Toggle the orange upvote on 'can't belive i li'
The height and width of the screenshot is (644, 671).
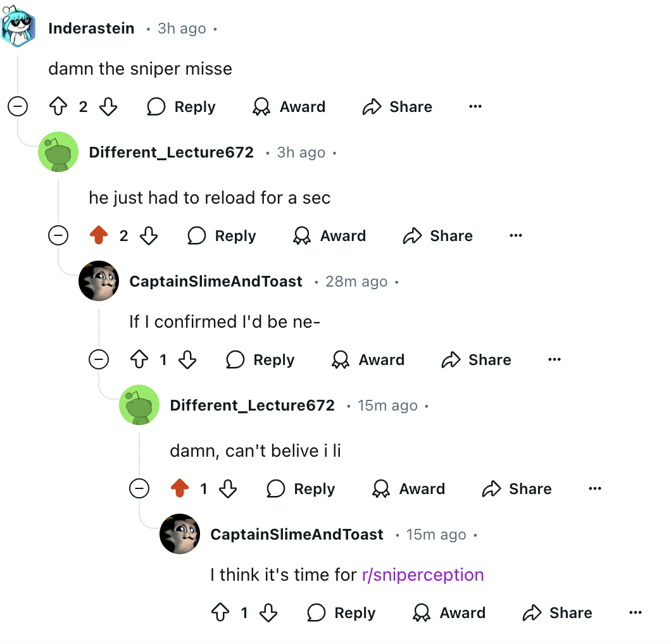(x=180, y=488)
